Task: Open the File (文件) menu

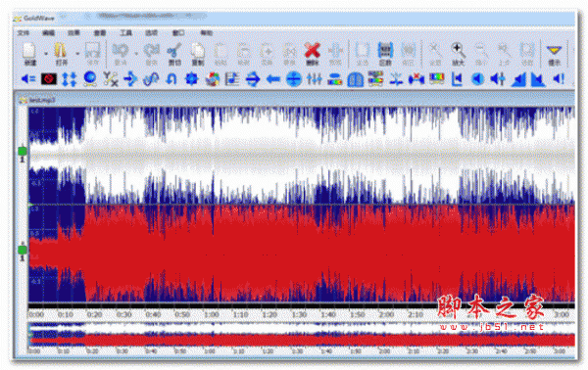Action: tap(24, 33)
